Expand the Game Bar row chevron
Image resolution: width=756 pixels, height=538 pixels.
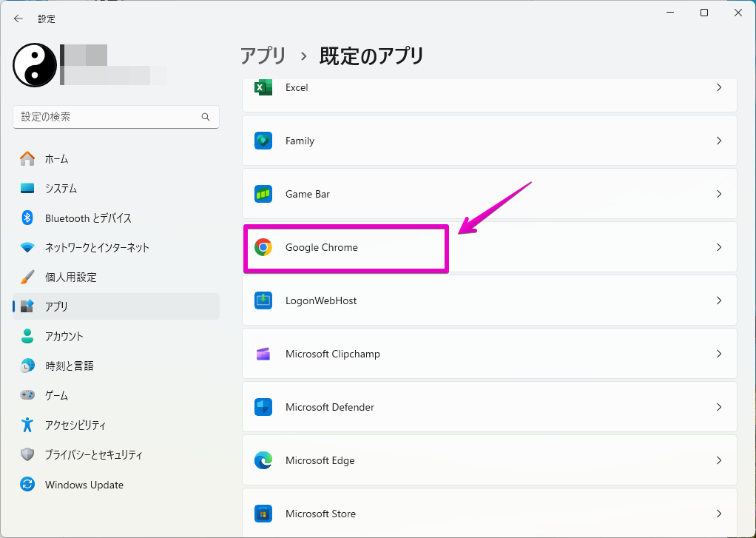point(719,194)
